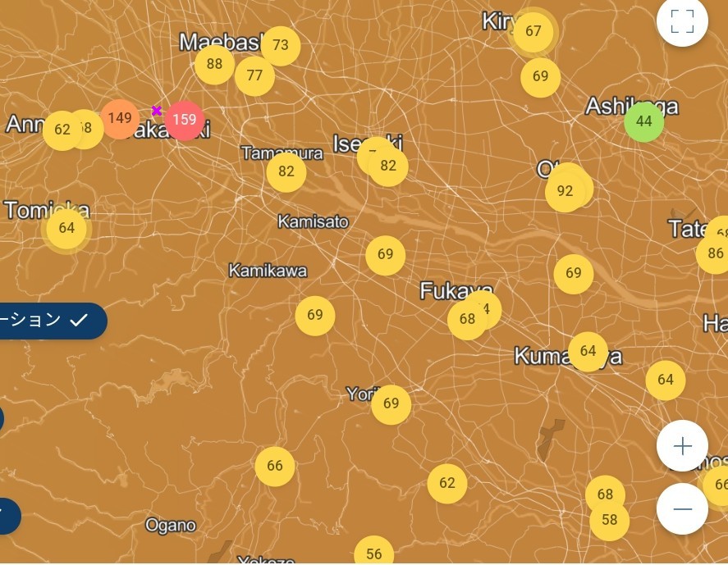The width and height of the screenshot is (728, 565).
Task: Open the orange 149 station marker
Action: tap(120, 118)
